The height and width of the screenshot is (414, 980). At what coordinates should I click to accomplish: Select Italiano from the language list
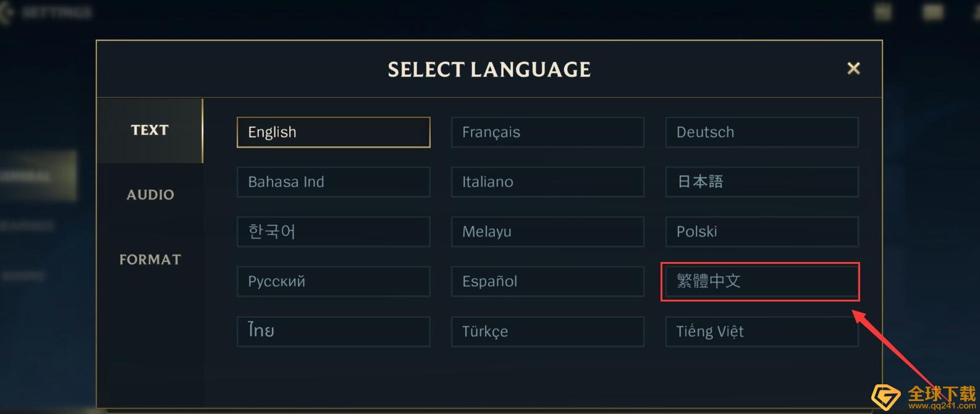[547, 182]
